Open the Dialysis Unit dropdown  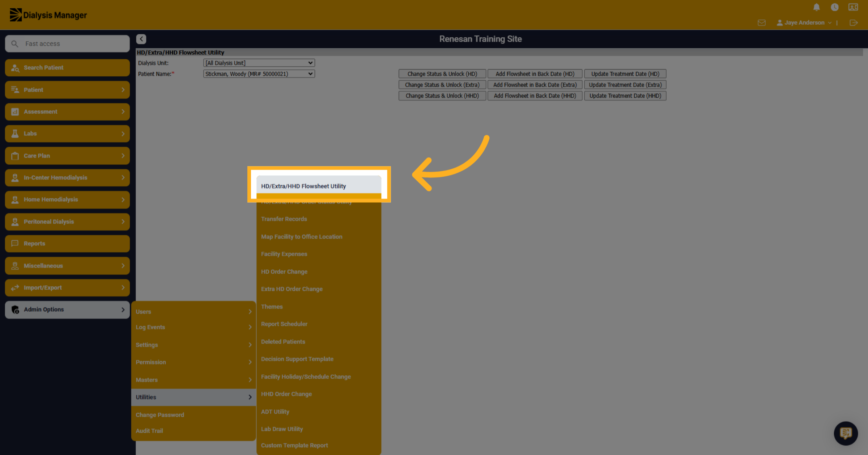pyautogui.click(x=259, y=63)
